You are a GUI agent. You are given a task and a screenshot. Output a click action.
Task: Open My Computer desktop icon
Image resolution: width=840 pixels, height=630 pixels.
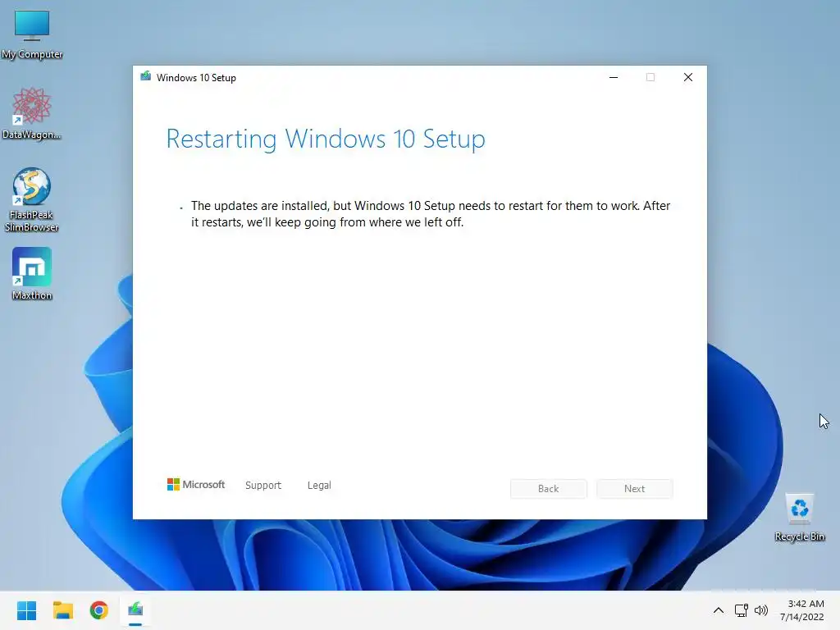(32, 34)
